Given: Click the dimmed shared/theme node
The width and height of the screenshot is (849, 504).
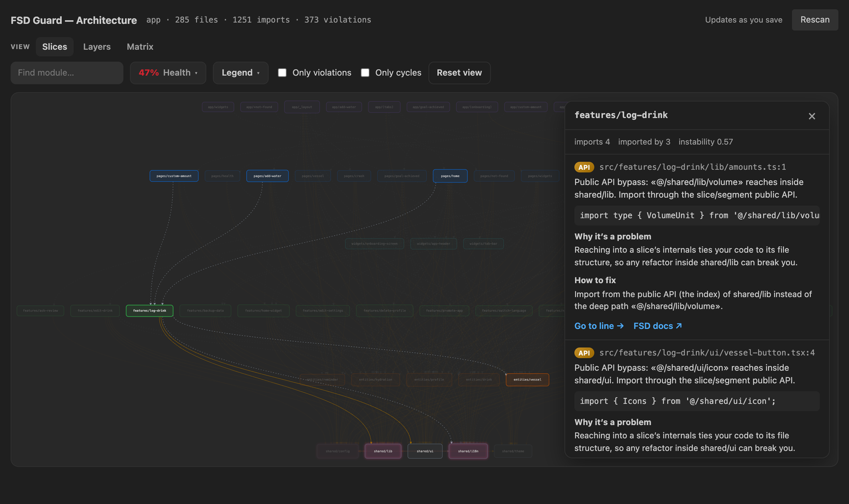Looking at the screenshot, I should [x=513, y=451].
